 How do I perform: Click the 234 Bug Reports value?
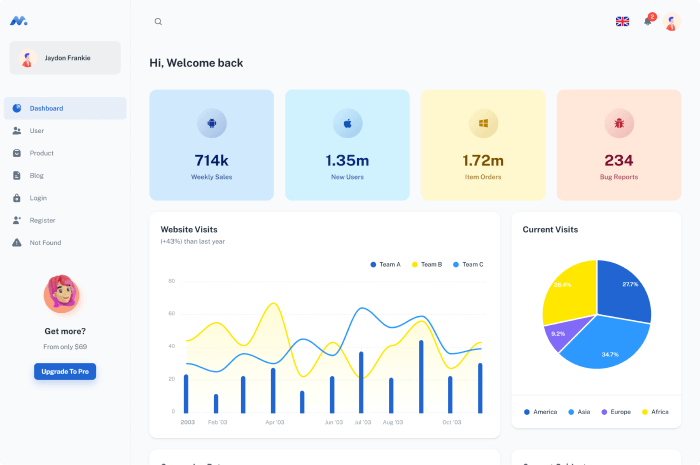coord(619,160)
